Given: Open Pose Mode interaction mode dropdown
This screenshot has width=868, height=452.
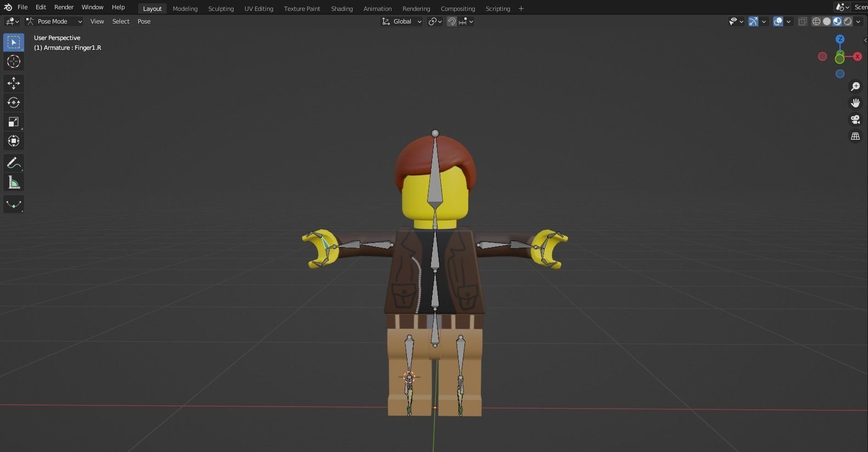Looking at the screenshot, I should (x=54, y=21).
